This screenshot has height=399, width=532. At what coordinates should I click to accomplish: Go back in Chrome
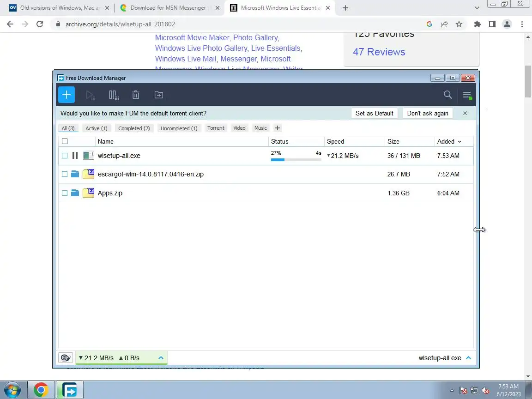click(x=10, y=24)
